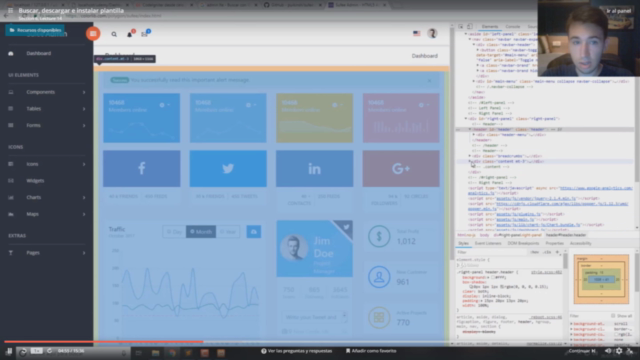
Task: Open the video settings gear icon
Action: coord(619,351)
